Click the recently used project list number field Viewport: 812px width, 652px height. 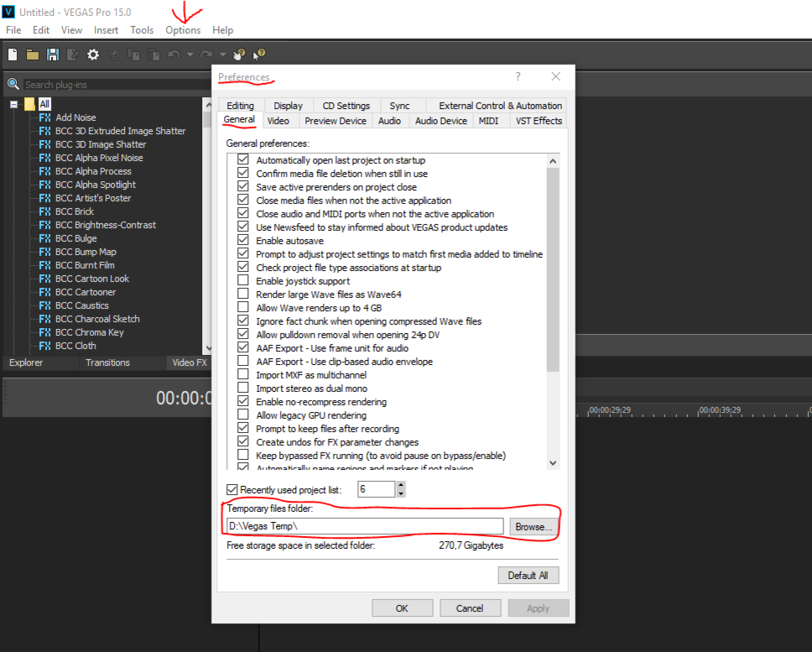(x=377, y=489)
